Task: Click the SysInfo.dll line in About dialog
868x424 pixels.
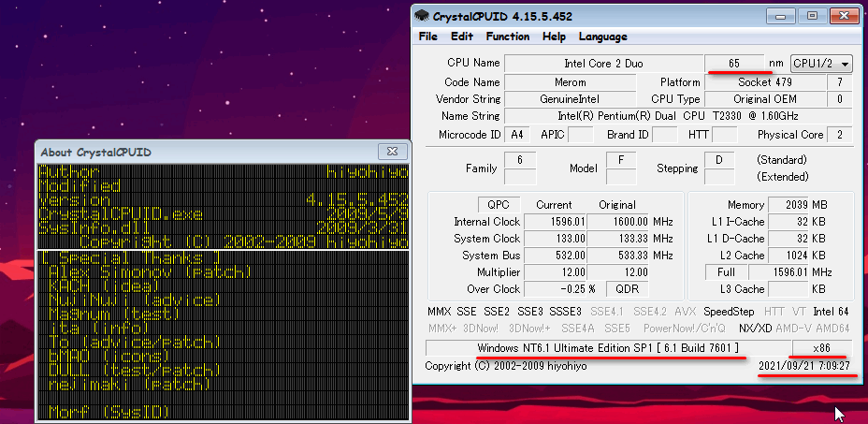Action: (x=224, y=227)
